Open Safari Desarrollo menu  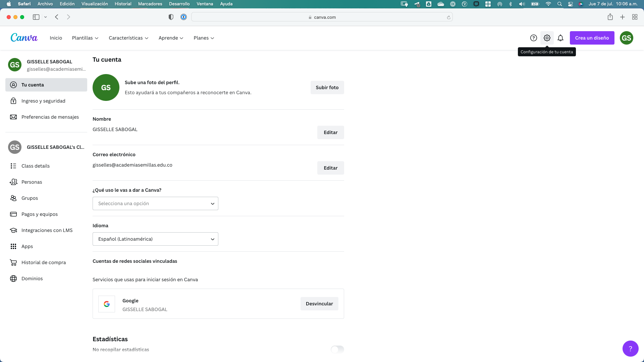(x=179, y=4)
